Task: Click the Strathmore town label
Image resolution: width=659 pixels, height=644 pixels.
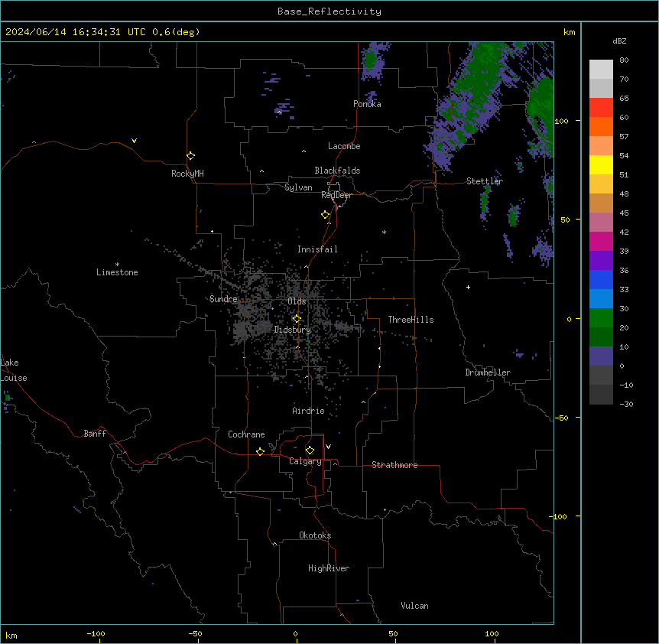Action: click(394, 465)
